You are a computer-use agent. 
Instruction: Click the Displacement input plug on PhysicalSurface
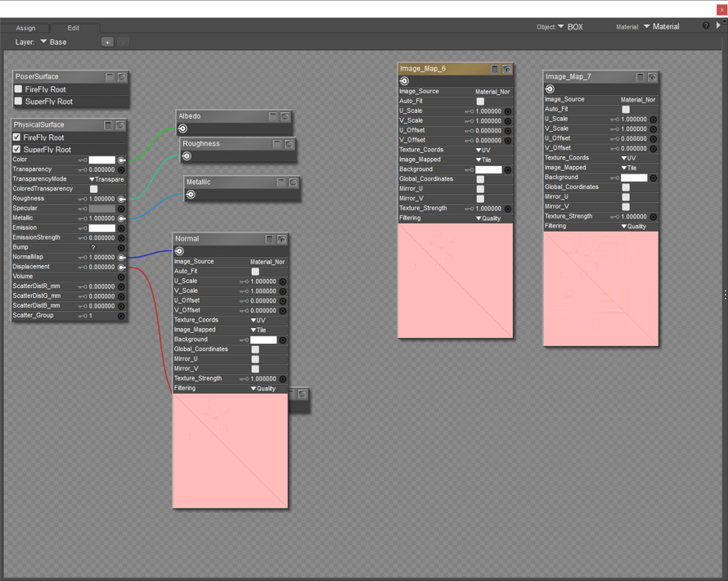tap(122, 268)
